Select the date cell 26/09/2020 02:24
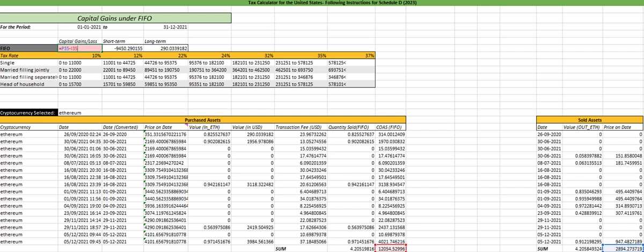The width and height of the screenshot is (644, 252). tap(79, 134)
